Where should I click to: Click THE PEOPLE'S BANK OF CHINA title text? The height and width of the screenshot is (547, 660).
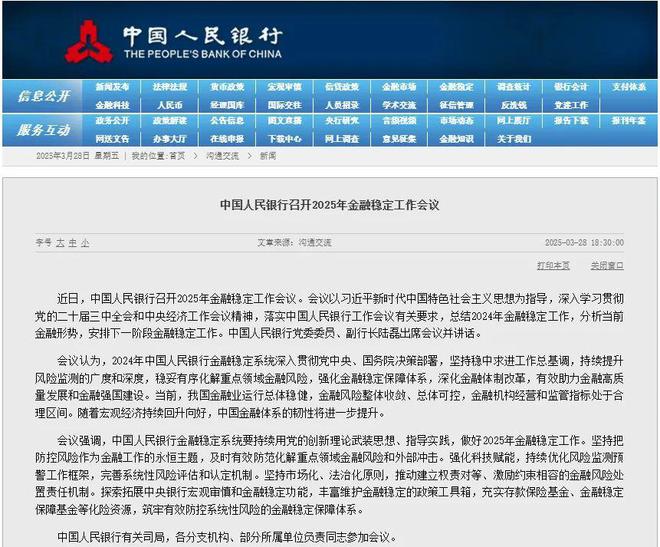[x=203, y=54]
